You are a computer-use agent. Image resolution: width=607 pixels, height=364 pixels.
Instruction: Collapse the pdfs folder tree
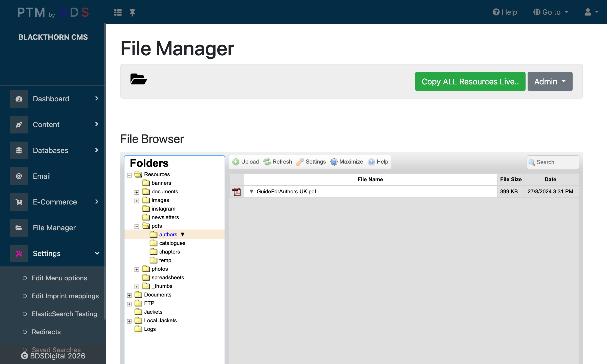137,226
